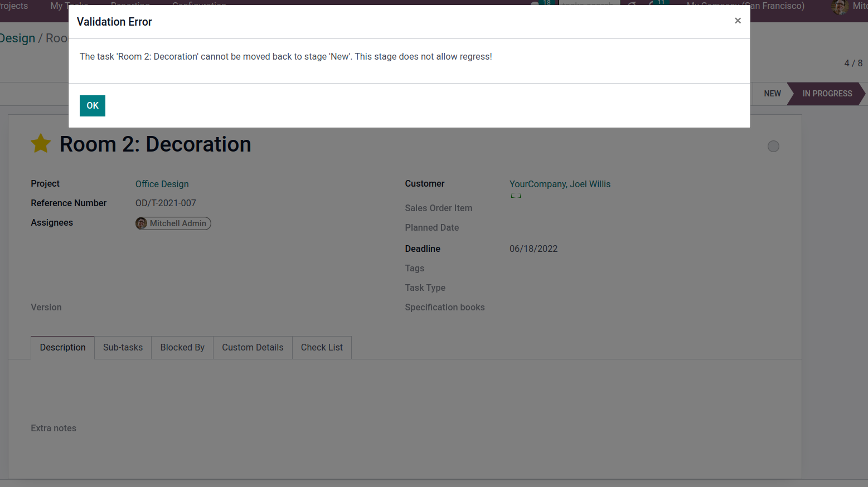Close the Validation Error dialog with X

coord(738,21)
